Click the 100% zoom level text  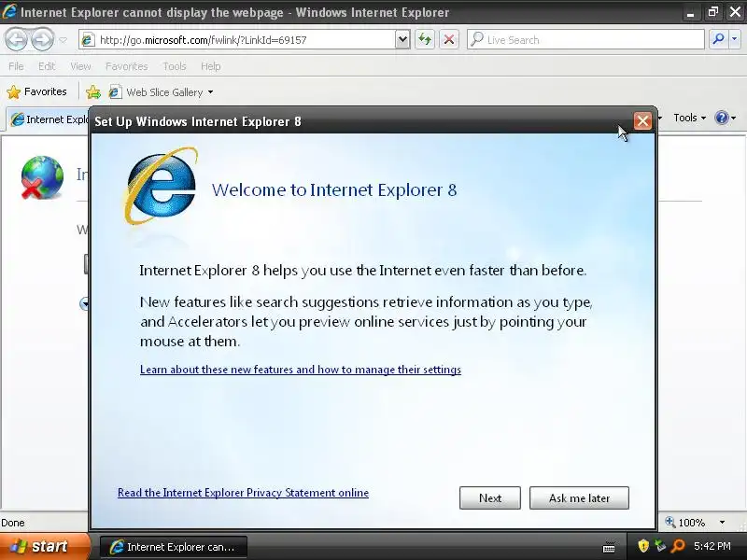[x=691, y=523]
